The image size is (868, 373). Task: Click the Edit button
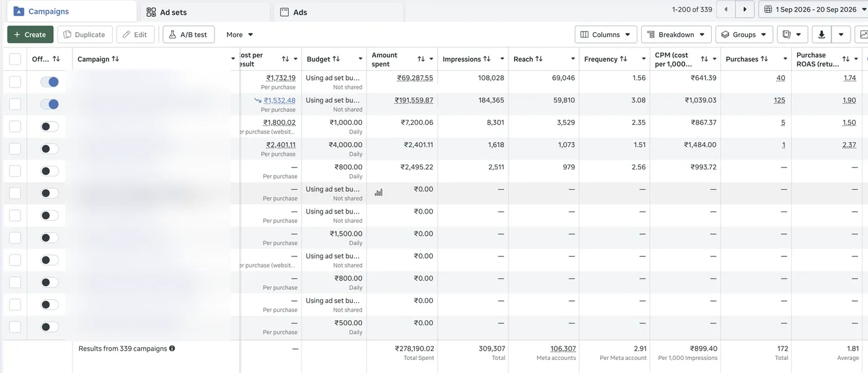(x=135, y=35)
